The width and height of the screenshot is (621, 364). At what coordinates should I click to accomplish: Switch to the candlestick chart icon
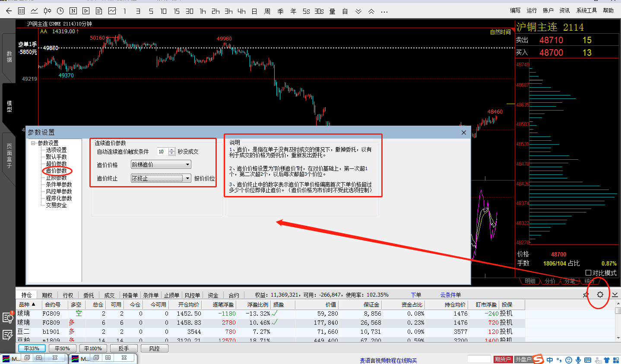tap(48, 11)
